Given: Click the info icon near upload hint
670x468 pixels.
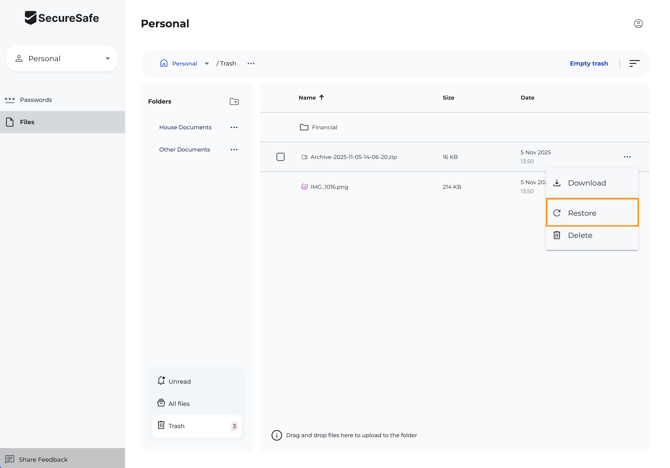Looking at the screenshot, I should 277,435.
